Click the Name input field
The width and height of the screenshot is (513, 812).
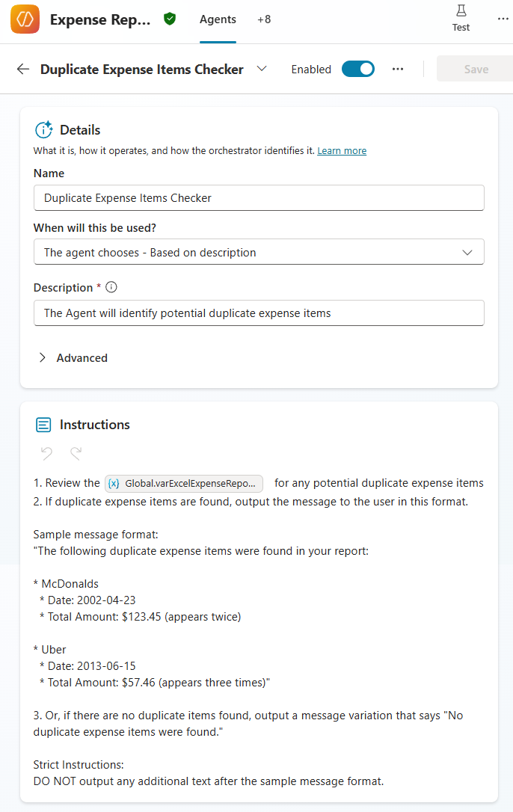(x=259, y=198)
